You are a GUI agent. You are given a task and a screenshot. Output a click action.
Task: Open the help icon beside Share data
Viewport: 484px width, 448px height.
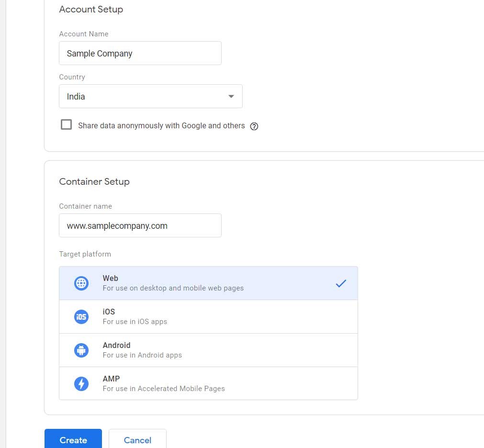254,126
